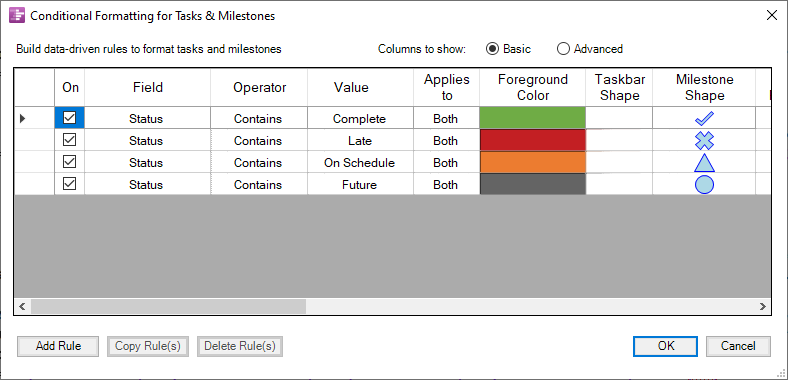Confirm with the OK button
Image resolution: width=788 pixels, height=380 pixels.
pyautogui.click(x=665, y=346)
